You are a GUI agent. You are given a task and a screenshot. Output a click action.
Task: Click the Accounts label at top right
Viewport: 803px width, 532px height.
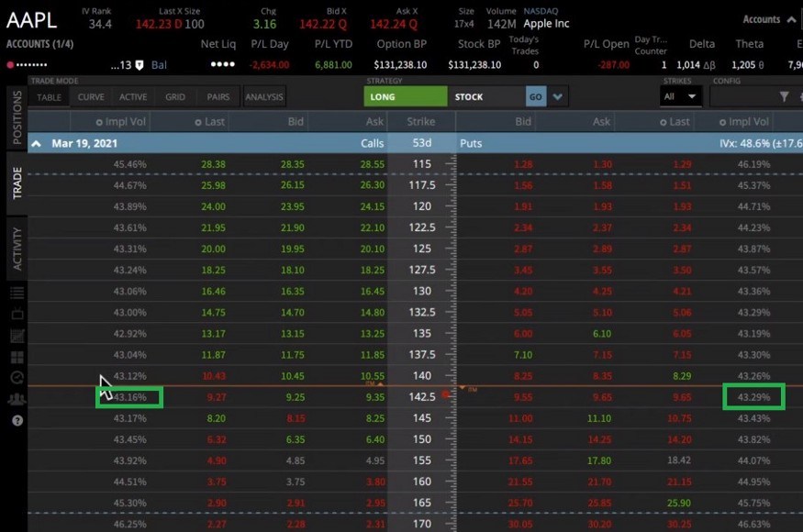762,19
